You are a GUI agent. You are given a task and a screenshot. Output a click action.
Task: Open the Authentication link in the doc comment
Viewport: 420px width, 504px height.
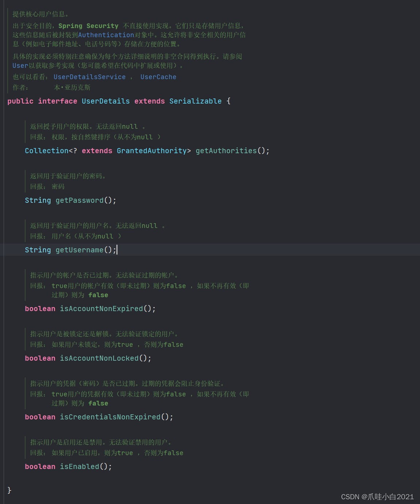[106, 35]
